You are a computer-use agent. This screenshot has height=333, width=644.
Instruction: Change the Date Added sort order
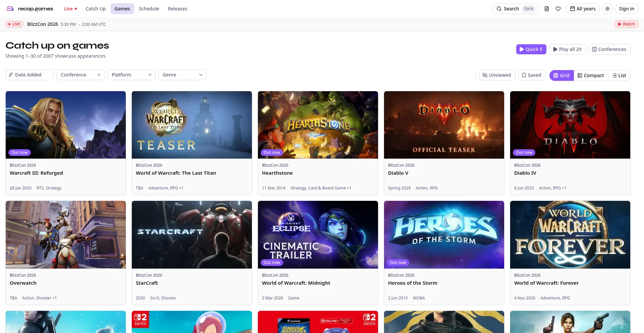[30, 75]
